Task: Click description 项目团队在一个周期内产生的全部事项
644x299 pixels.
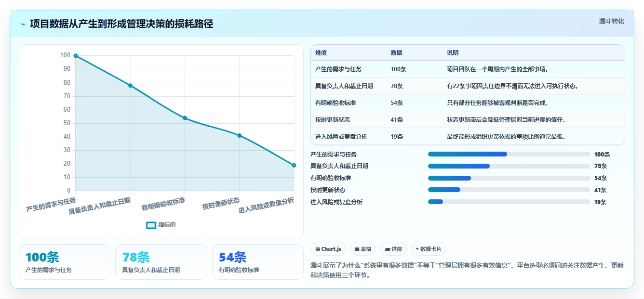Action: (498, 69)
